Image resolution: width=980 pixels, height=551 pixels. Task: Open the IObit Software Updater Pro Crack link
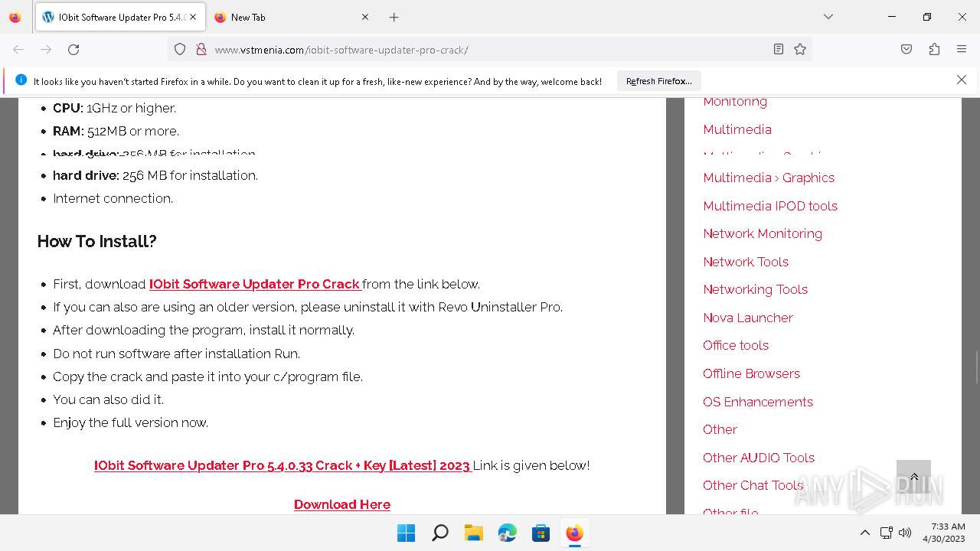[256, 284]
